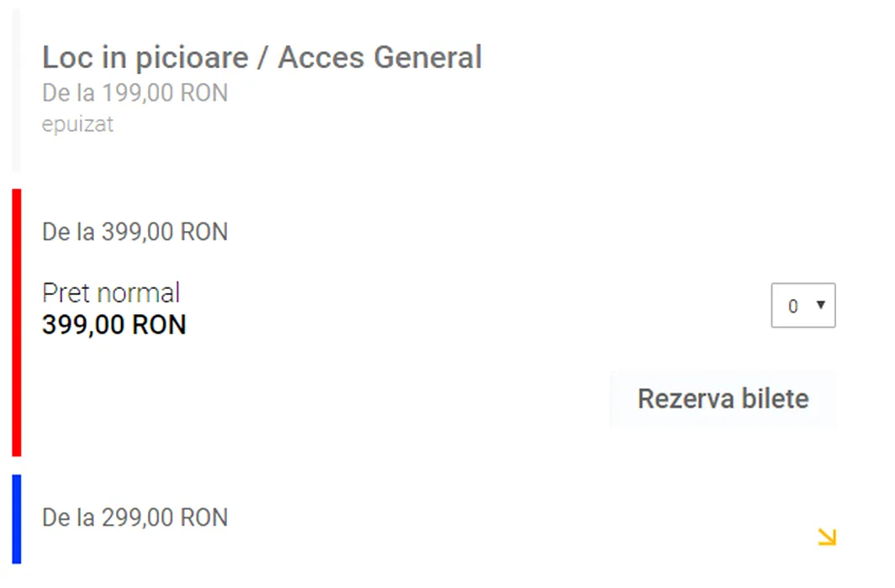Viewport: 895px width, 588px height.
Task: Click the red category color bar
Action: click(16, 323)
